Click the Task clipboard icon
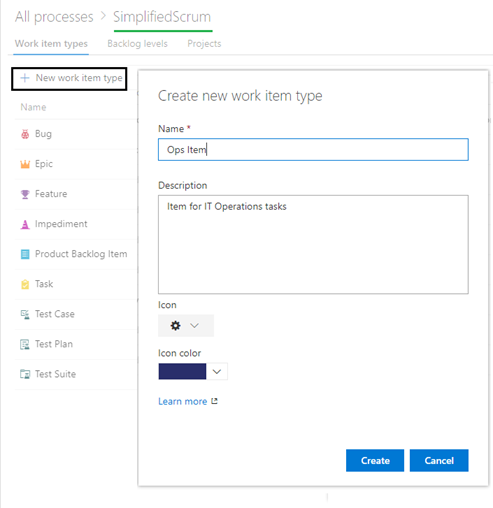This screenshot has width=493, height=508. 25,284
